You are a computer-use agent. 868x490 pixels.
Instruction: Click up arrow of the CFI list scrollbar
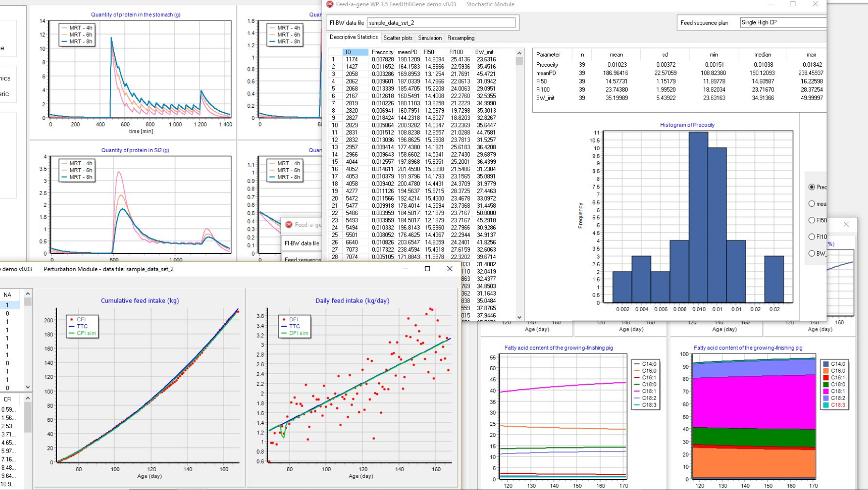pyautogui.click(x=28, y=398)
